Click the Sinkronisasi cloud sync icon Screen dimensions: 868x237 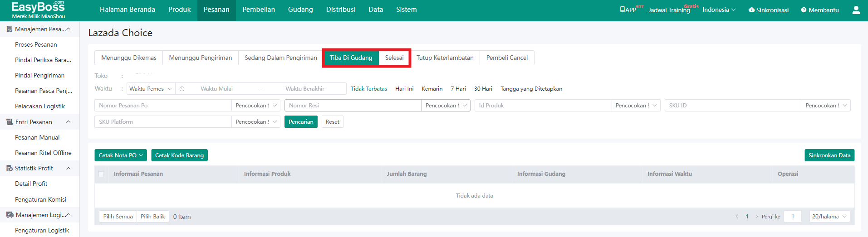pos(751,10)
